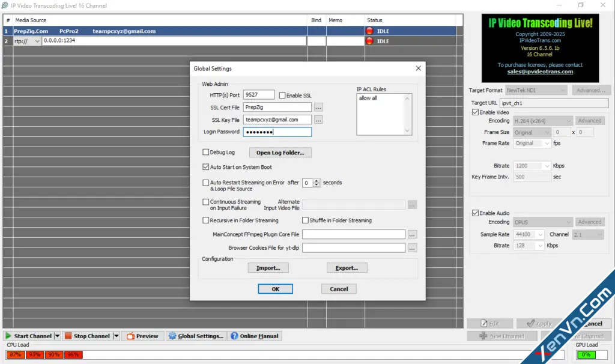Click the 96% CPU load bar
Viewport: 615px width, 364px height.
(73, 354)
